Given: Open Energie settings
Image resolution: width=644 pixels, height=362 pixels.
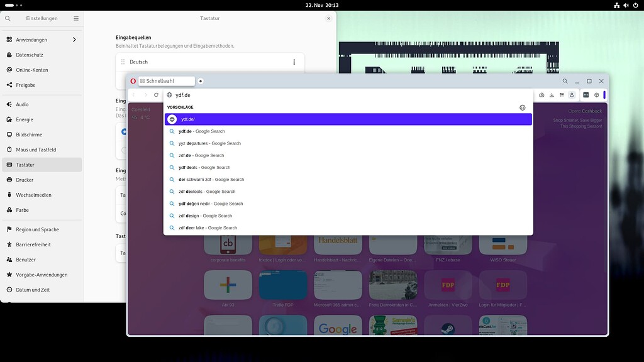Looking at the screenshot, I should pos(42,119).
